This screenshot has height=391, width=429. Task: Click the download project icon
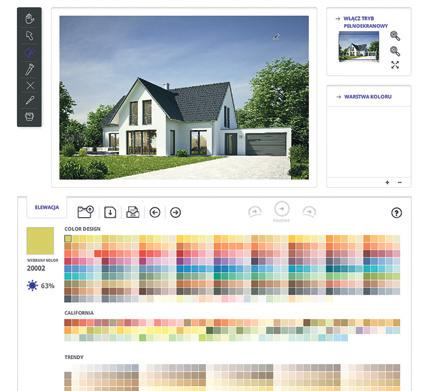click(x=110, y=212)
